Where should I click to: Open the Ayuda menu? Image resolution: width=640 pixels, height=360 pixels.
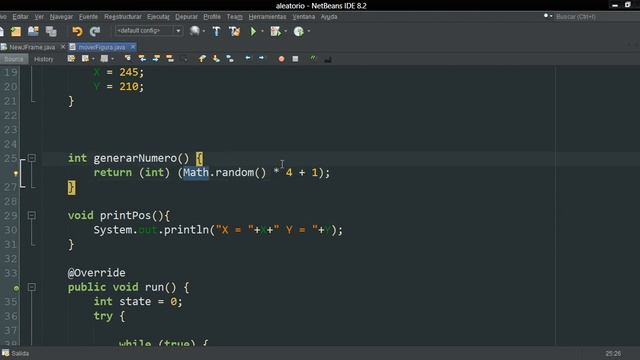(x=329, y=17)
